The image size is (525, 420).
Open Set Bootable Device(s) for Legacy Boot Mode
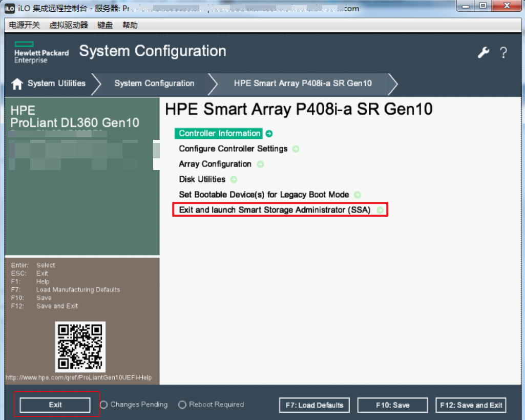264,195
